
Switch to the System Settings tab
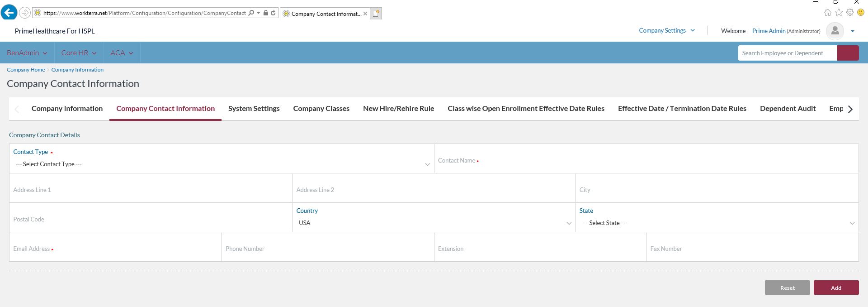(x=254, y=109)
